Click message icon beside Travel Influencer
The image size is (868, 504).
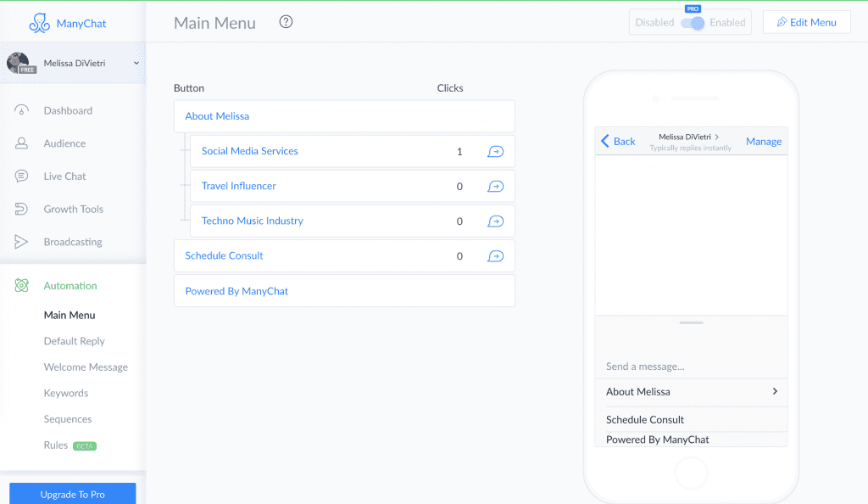495,187
